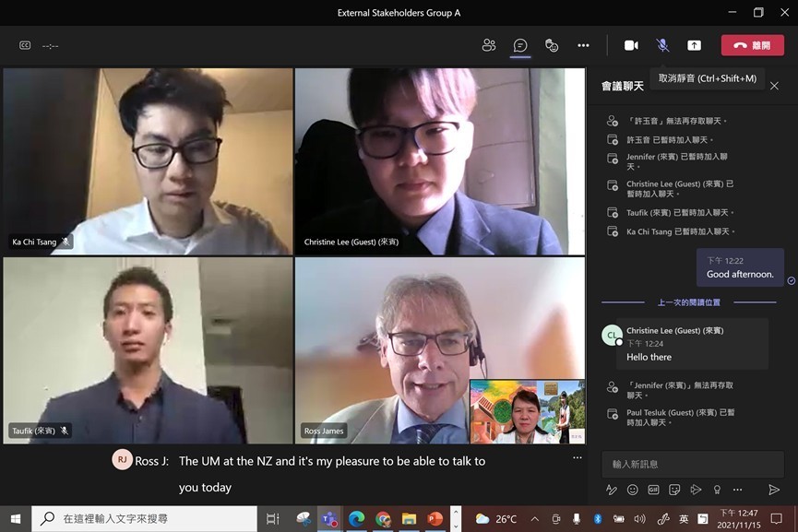Screen dimensions: 798x532
Task: Open File Explorer from the taskbar
Action: point(409,519)
